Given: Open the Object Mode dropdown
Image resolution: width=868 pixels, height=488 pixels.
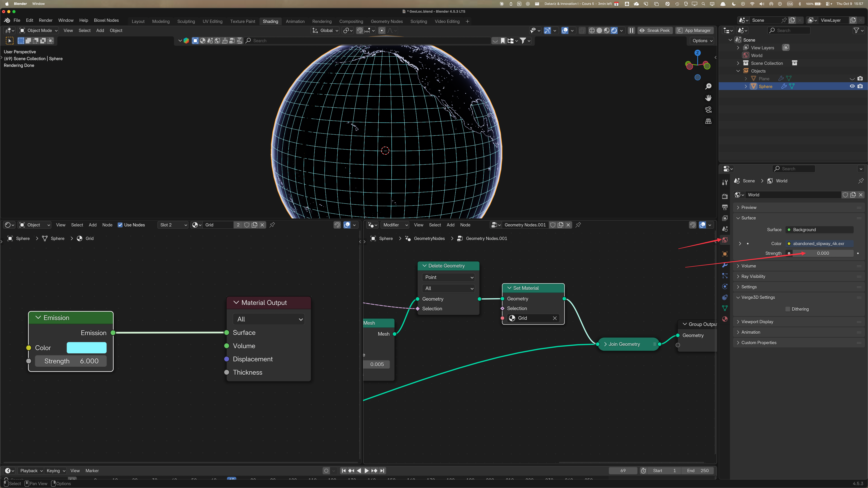Looking at the screenshot, I should [x=38, y=30].
